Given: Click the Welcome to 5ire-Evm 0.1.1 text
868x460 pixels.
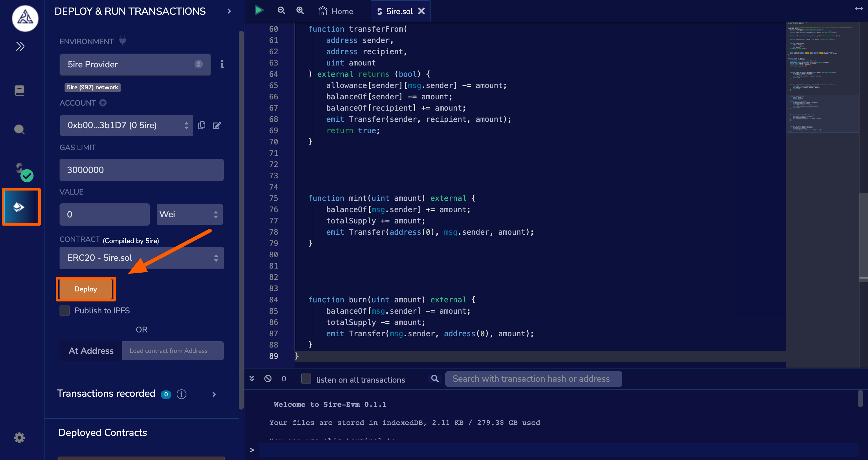Looking at the screenshot, I should pos(330,404).
